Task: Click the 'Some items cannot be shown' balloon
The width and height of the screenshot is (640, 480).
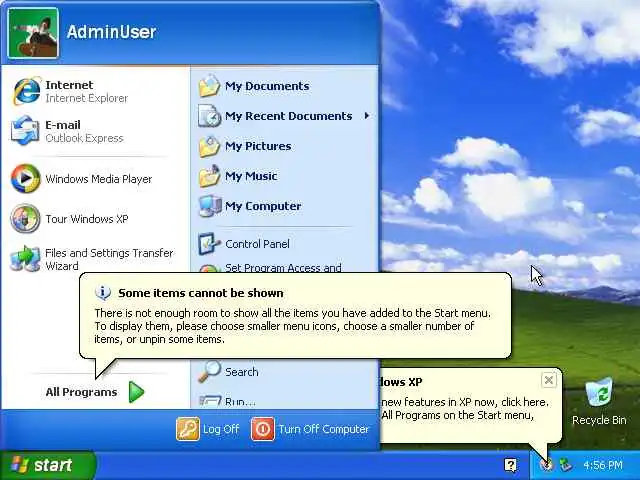Action: (295, 316)
